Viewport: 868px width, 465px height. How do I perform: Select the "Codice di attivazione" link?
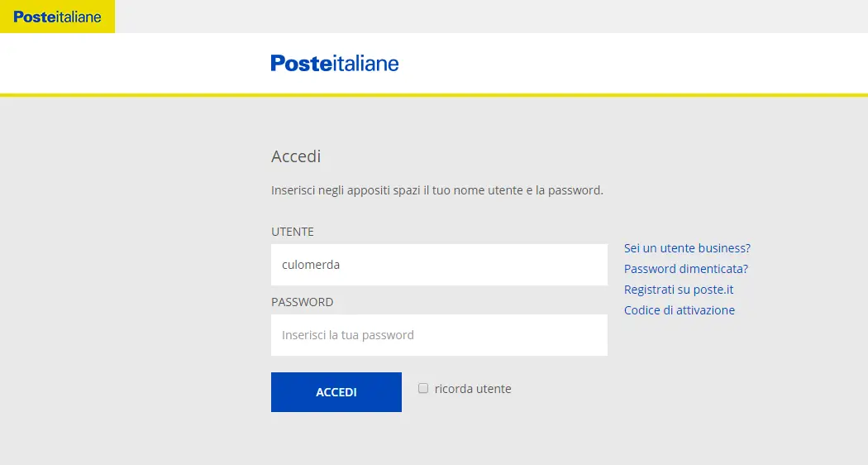point(680,309)
